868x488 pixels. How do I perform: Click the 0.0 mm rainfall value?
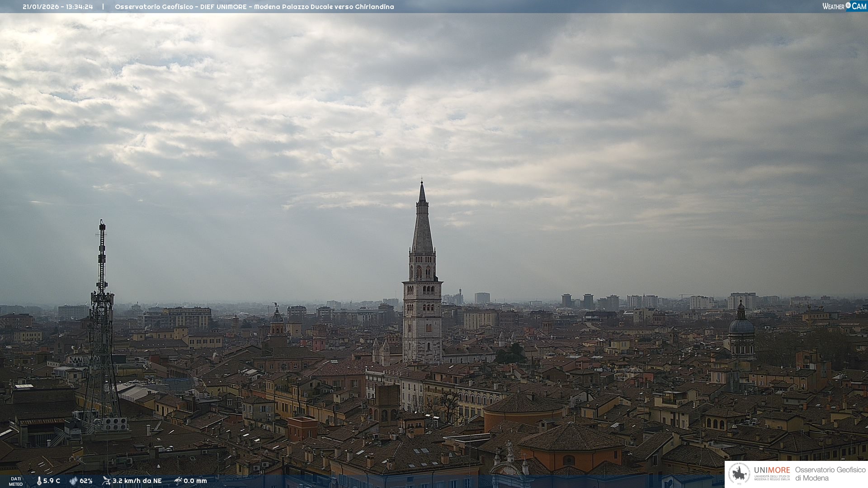(x=195, y=481)
